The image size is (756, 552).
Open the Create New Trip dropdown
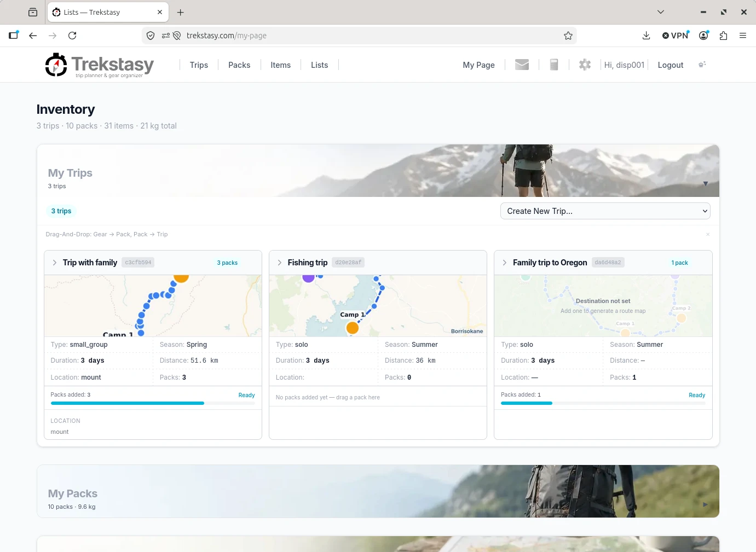coord(605,211)
